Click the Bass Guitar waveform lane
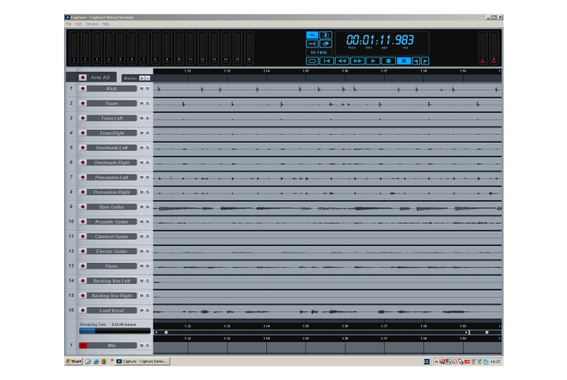567x380 pixels. [x=327, y=208]
